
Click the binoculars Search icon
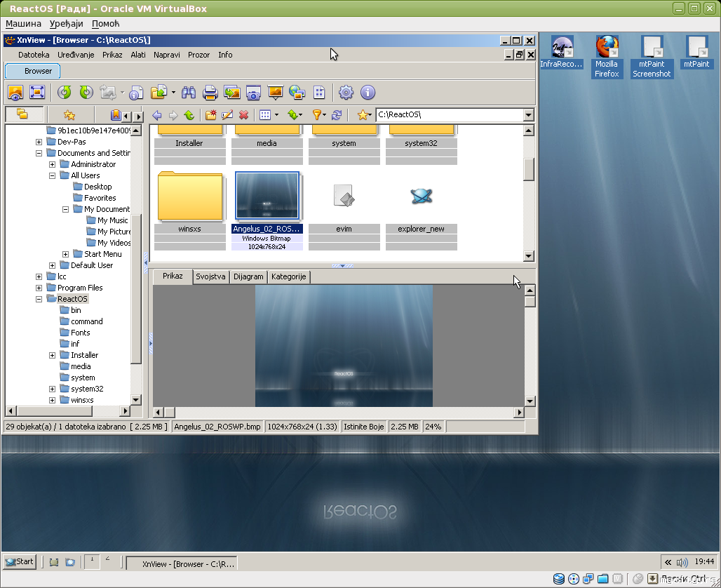click(x=188, y=93)
